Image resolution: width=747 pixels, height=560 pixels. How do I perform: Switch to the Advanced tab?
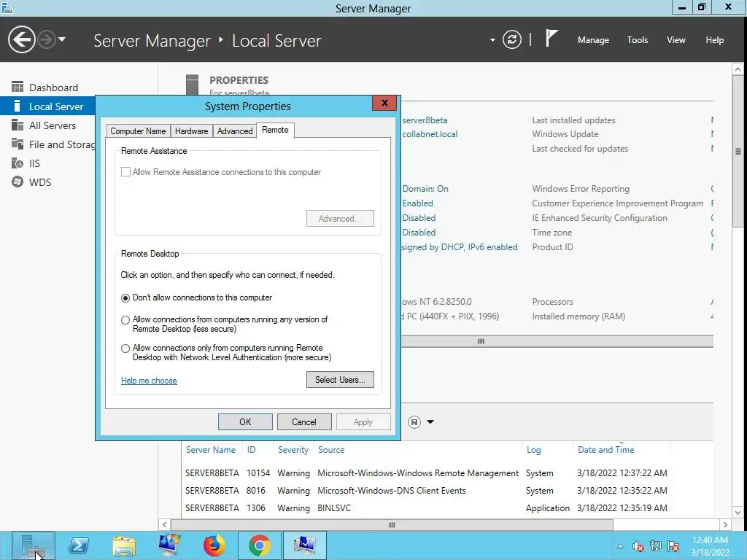[235, 131]
